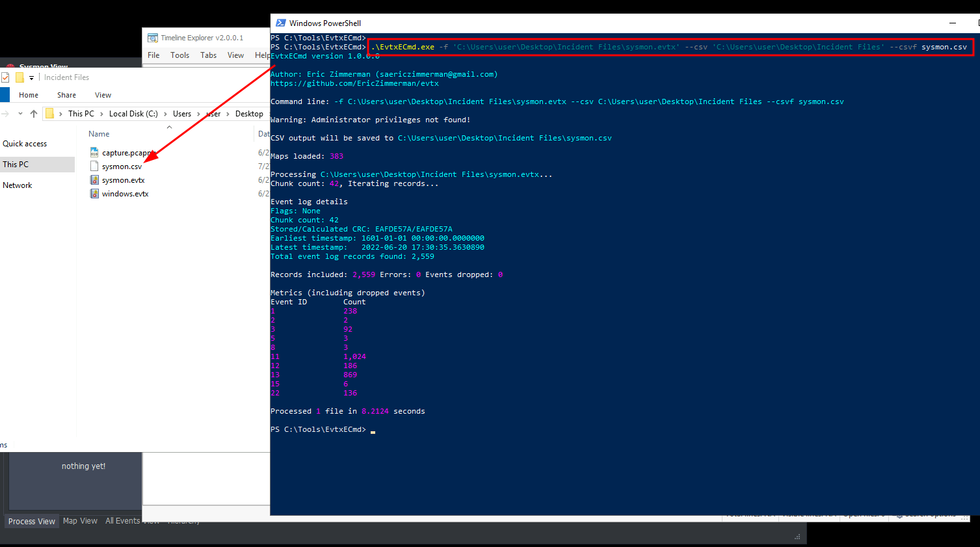This screenshot has width=980, height=547.
Task: Click Desktop in the address bar path
Action: [x=249, y=114]
